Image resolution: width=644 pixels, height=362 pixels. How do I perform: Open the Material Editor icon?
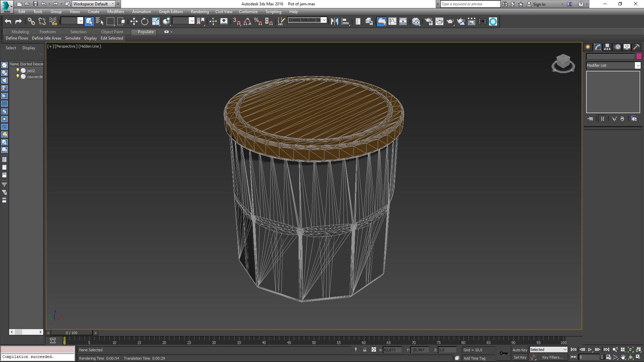tap(416, 21)
